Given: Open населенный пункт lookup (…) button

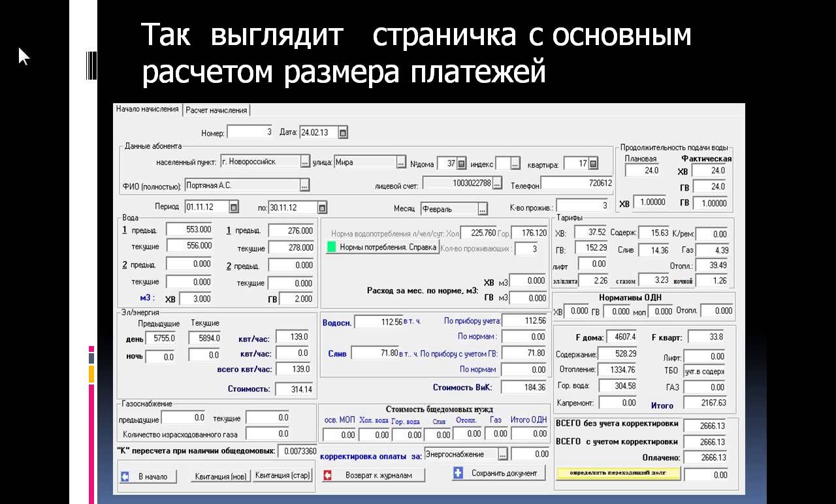Looking at the screenshot, I should pos(305,162).
